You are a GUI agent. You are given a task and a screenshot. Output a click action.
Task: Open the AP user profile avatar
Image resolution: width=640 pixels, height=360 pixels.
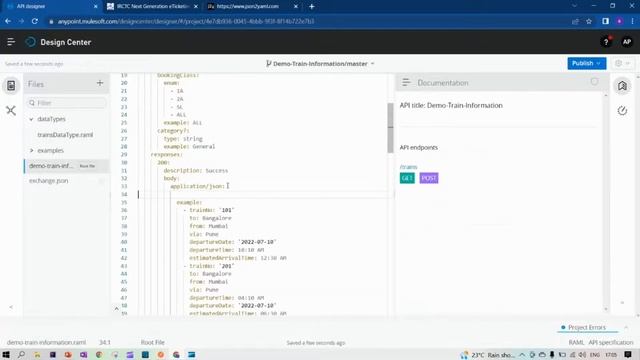click(x=627, y=42)
